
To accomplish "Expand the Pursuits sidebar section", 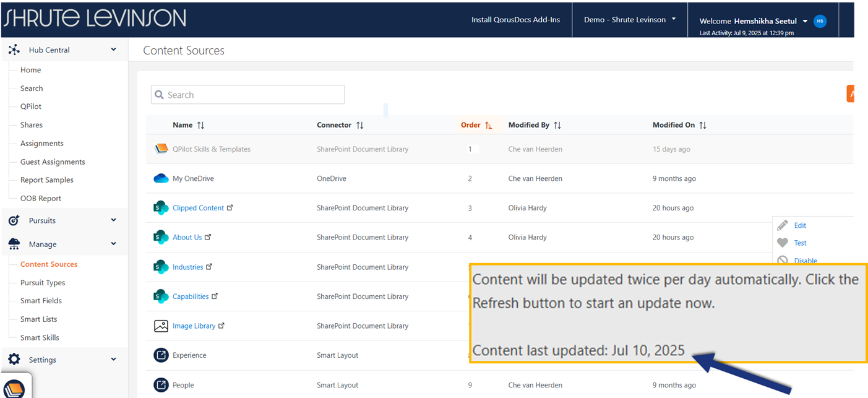I will pos(113,220).
